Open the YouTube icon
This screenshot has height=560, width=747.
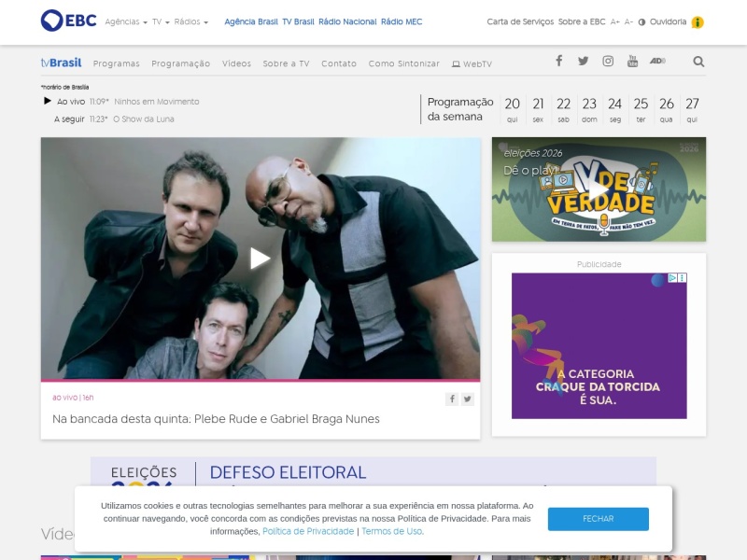[x=632, y=61]
